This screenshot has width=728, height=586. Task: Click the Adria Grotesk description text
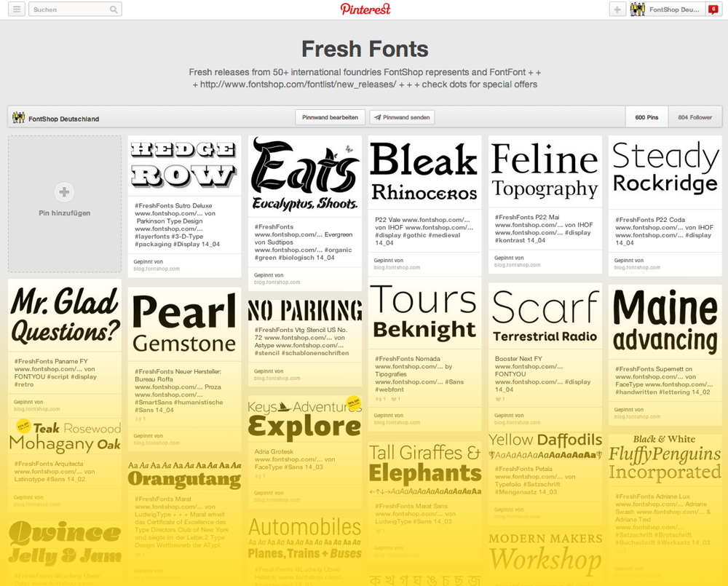click(x=295, y=459)
